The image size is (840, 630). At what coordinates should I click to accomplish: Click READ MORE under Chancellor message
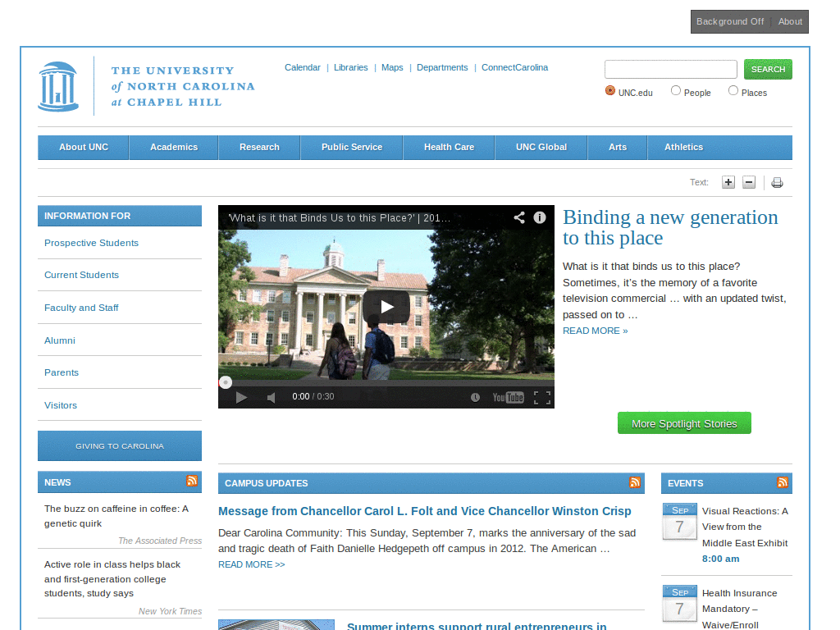click(x=251, y=564)
